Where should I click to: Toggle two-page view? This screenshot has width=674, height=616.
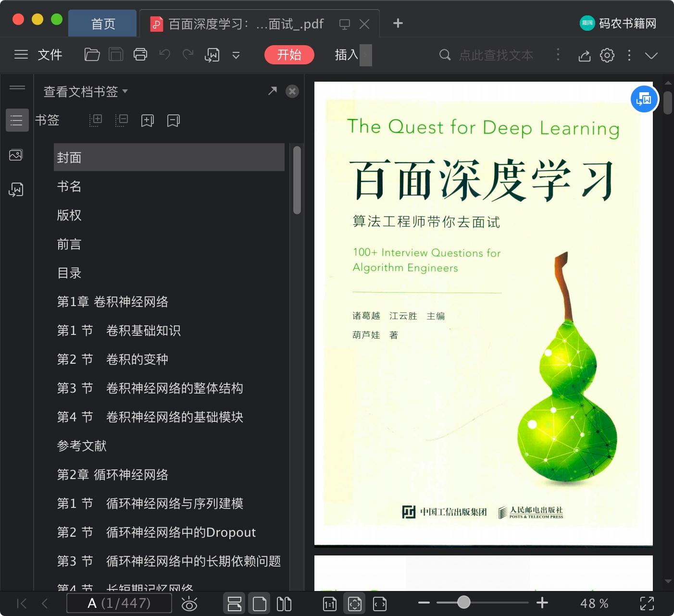pos(284,604)
